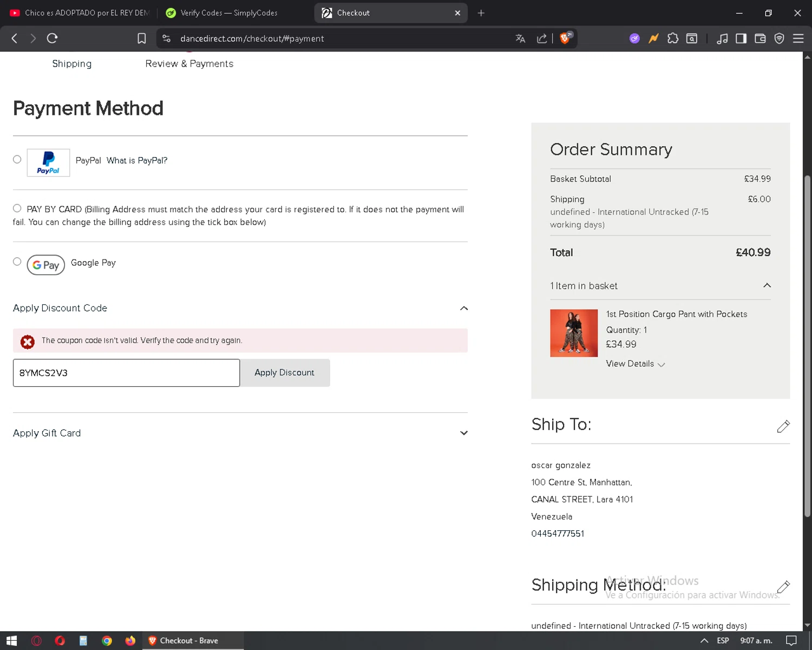Image resolution: width=812 pixels, height=650 pixels.
Task: Reload the checkout page
Action: (52, 38)
